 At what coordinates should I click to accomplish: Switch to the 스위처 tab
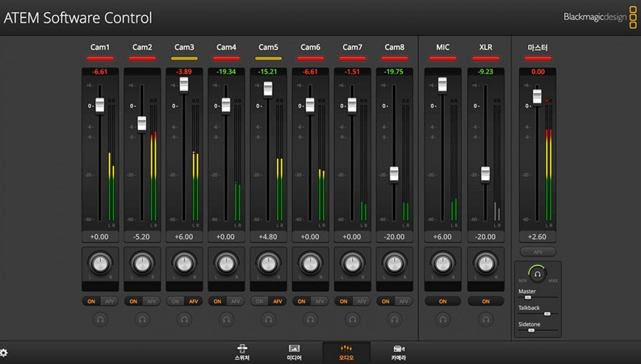point(242,353)
